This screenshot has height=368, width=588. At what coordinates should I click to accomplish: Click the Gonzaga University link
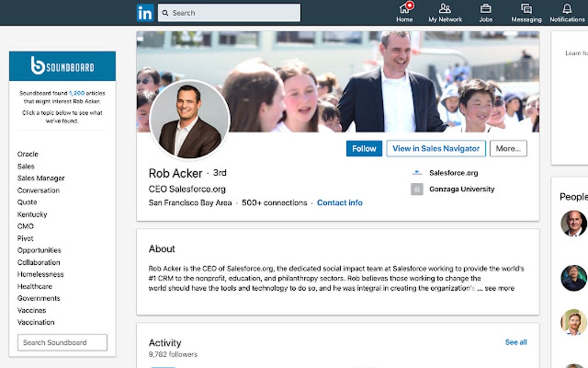(x=462, y=189)
